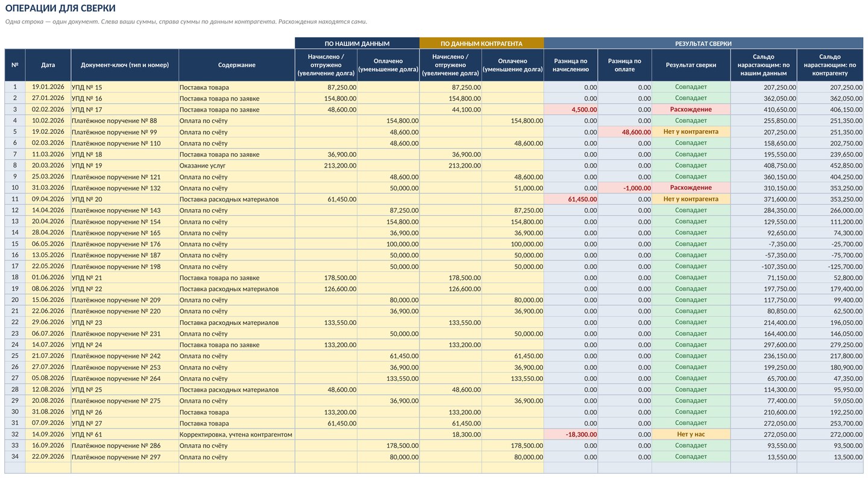Select the cell "Оказание услуг"
This screenshot has width=868, height=478.
coord(236,165)
